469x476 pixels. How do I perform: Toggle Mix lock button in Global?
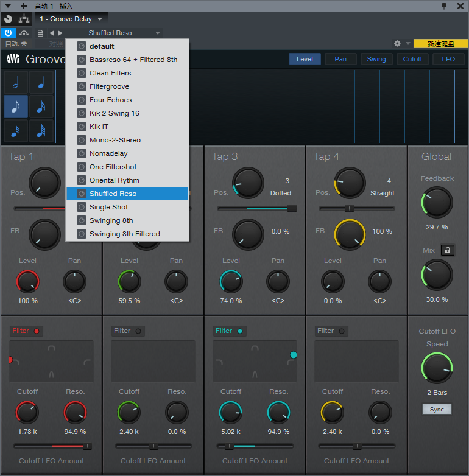click(448, 250)
